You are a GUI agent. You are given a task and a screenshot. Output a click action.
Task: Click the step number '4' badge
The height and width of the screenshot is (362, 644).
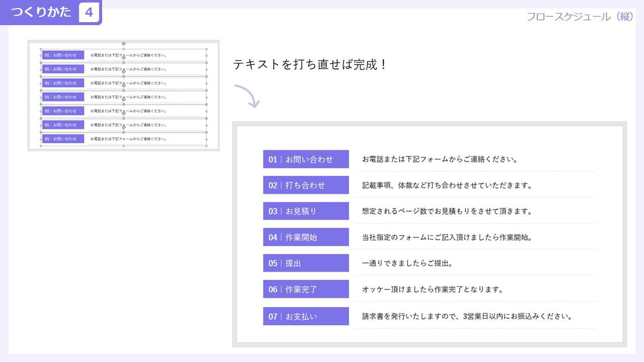pyautogui.click(x=88, y=12)
